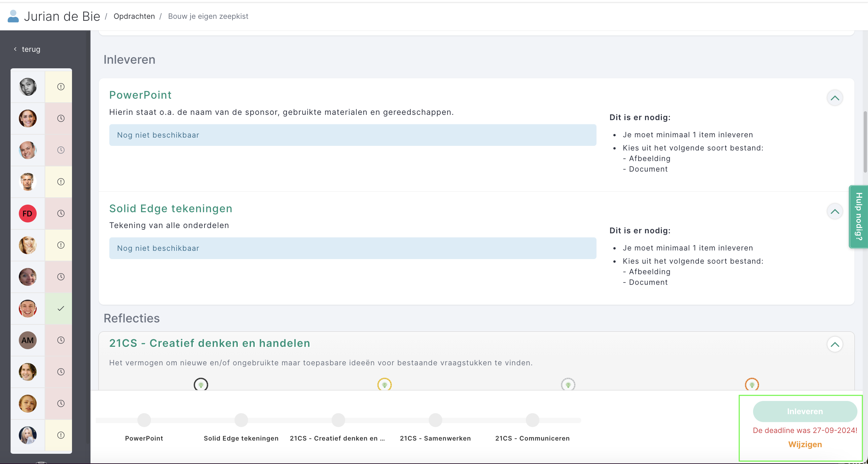This screenshot has height=464, width=868.
Task: Open the black-and-white photo student avatar
Action: pos(28,87)
